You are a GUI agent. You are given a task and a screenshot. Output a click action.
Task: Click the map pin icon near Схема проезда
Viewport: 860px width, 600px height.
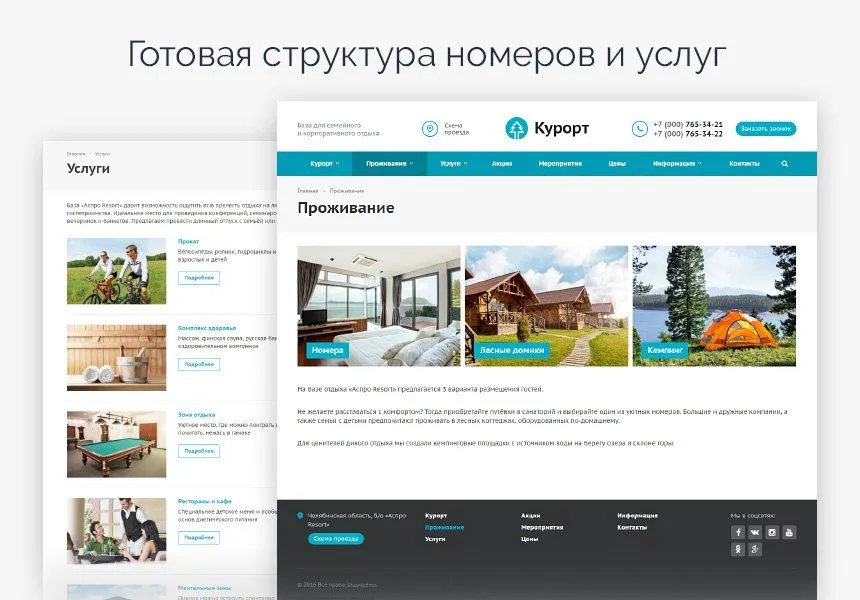[428, 127]
